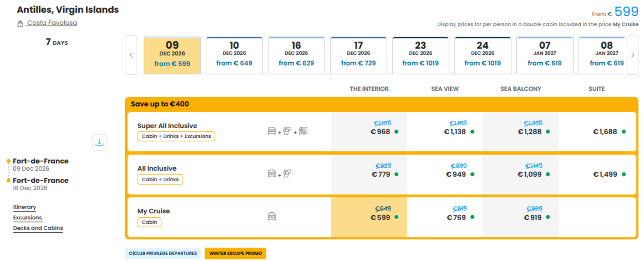Open the Costa Favolosa ship link
Screen dimensions: 644x261
(52, 23)
